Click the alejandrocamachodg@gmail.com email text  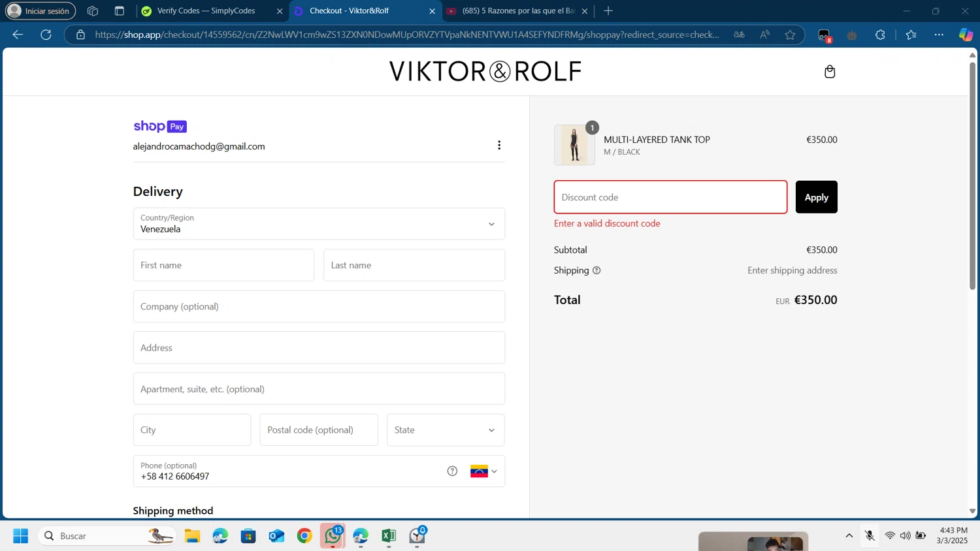[199, 146]
